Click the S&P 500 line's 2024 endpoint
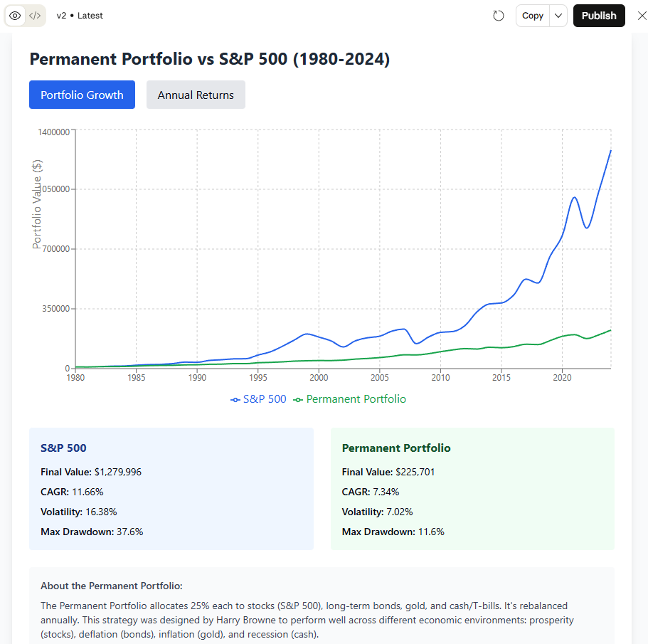The image size is (648, 644). [x=610, y=151]
